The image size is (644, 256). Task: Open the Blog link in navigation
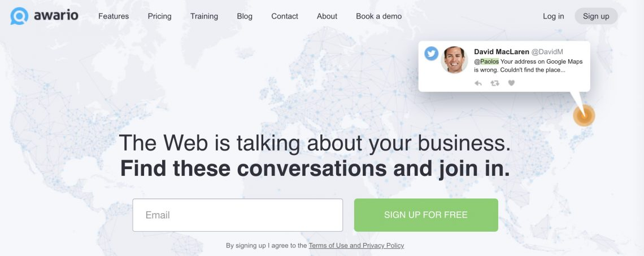tap(245, 16)
